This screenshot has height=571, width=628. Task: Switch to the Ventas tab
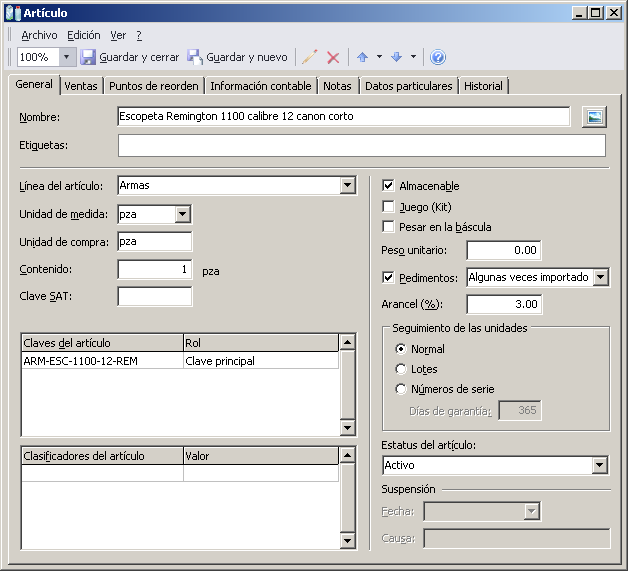point(81,86)
